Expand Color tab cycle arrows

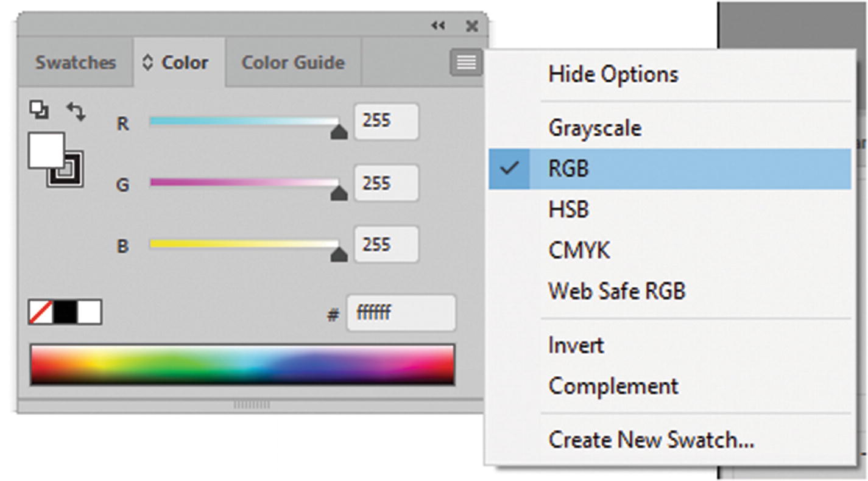pos(147,63)
